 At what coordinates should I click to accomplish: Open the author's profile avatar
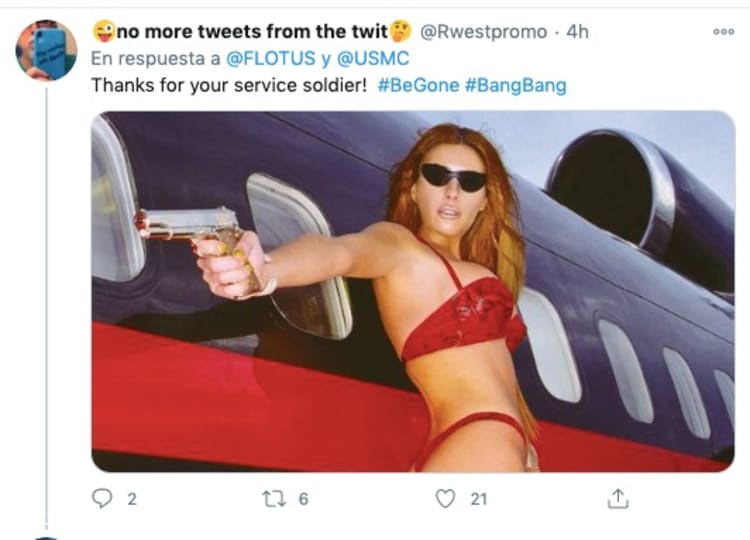46,50
